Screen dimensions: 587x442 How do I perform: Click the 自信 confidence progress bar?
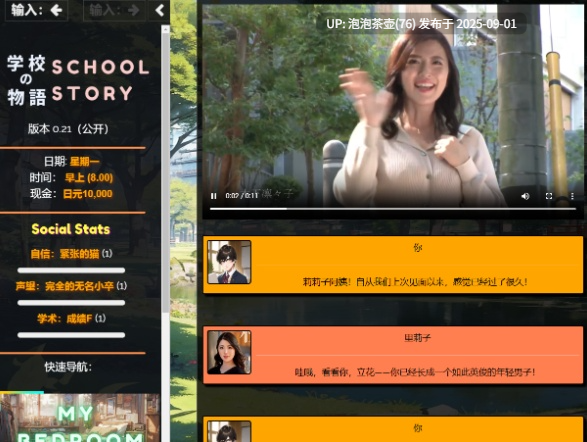point(71,270)
